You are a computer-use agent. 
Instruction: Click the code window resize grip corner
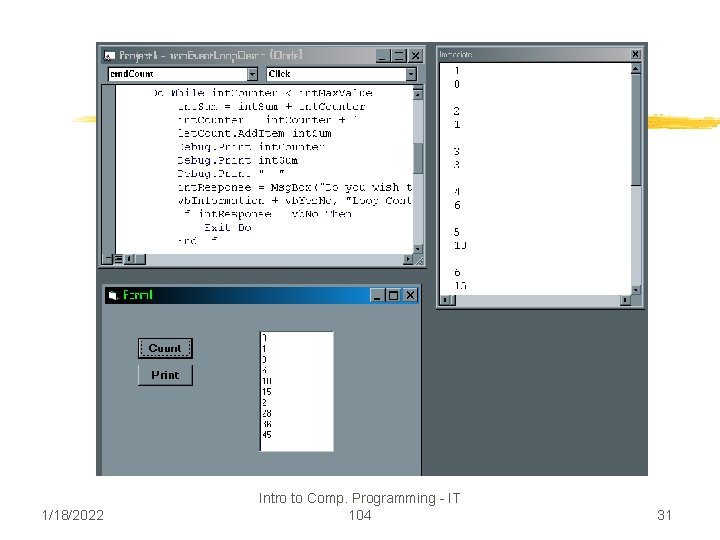[x=419, y=261]
